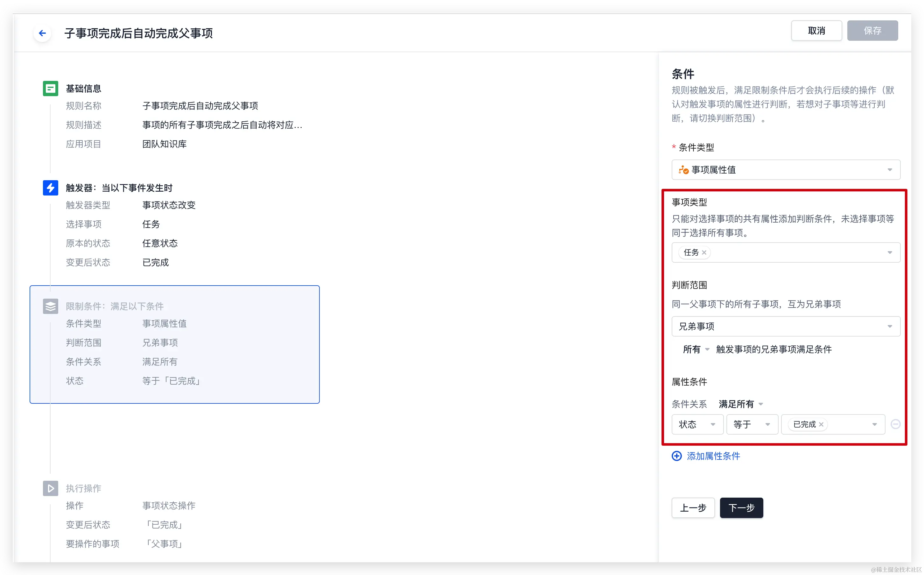924x575 pixels.
Task: Click the orange icon beside 事项属性值
Action: (x=683, y=170)
